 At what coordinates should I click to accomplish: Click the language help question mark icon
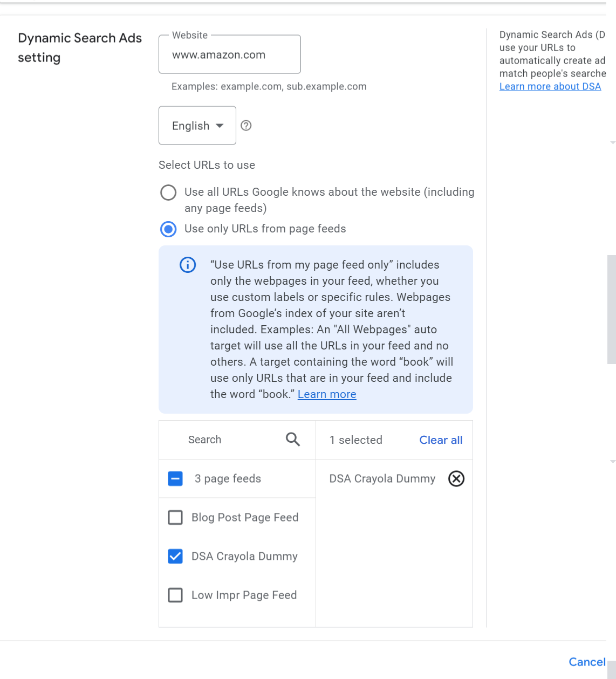click(x=246, y=126)
